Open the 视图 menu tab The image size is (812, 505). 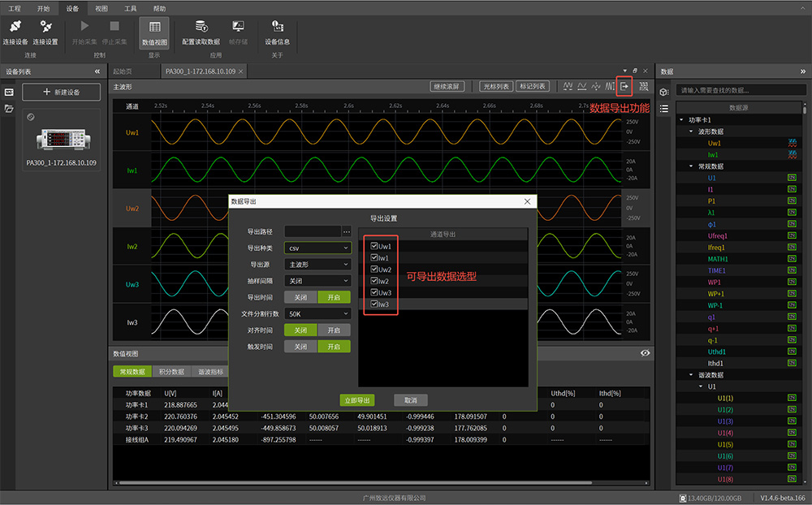[x=101, y=8]
